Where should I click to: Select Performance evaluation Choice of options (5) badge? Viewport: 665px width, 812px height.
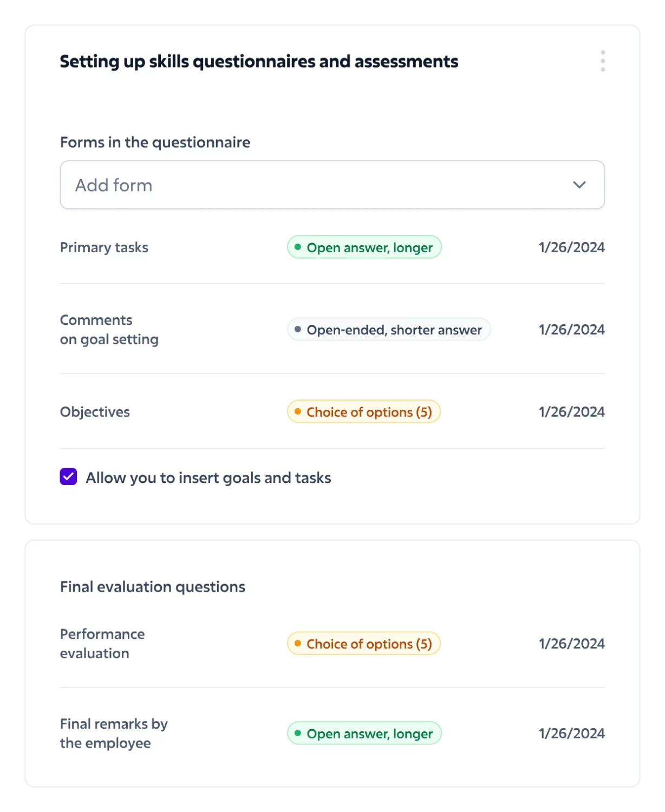[x=363, y=644]
